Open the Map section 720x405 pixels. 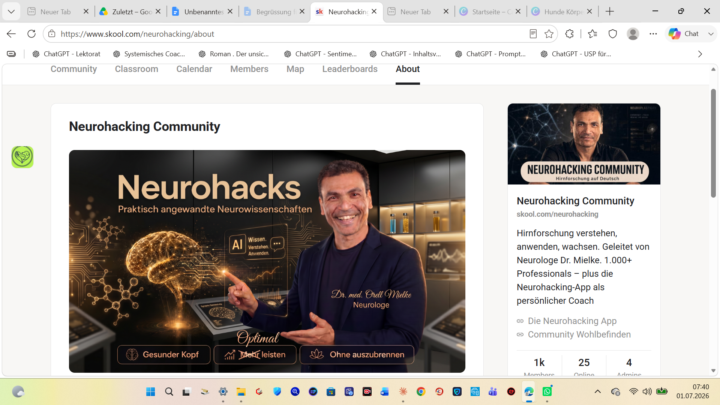(x=295, y=69)
